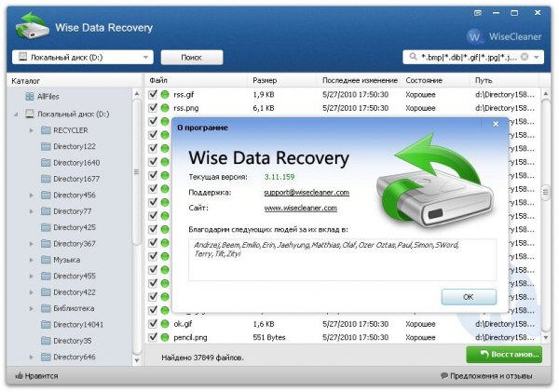Viewport: 559px width, 392px height.
Task: Click the search magnifier icon in filter box
Action: coord(413,57)
